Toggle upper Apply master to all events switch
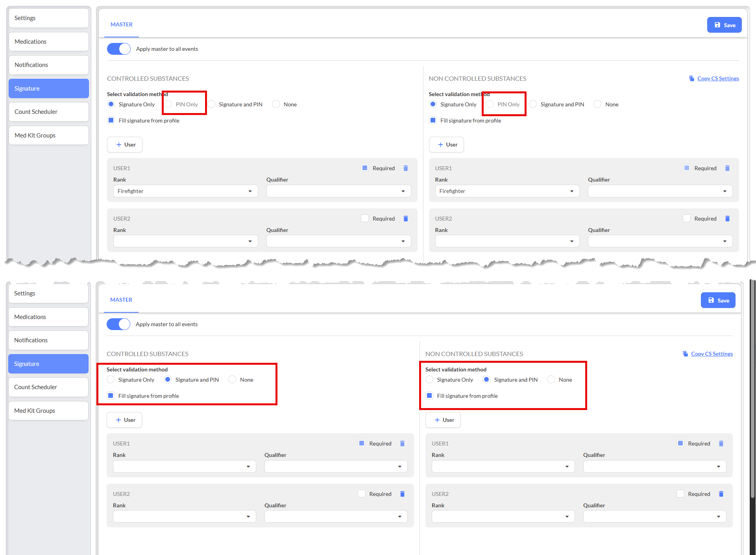 (119, 49)
